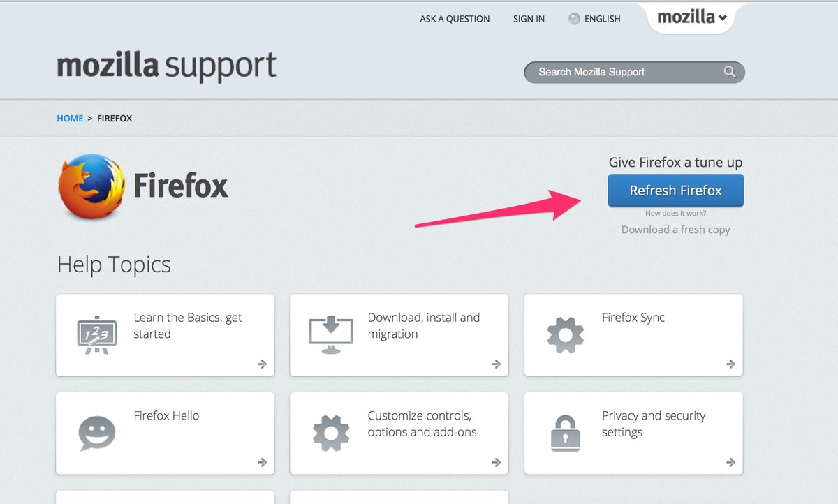Click the Customize controls gear icon

click(x=330, y=433)
